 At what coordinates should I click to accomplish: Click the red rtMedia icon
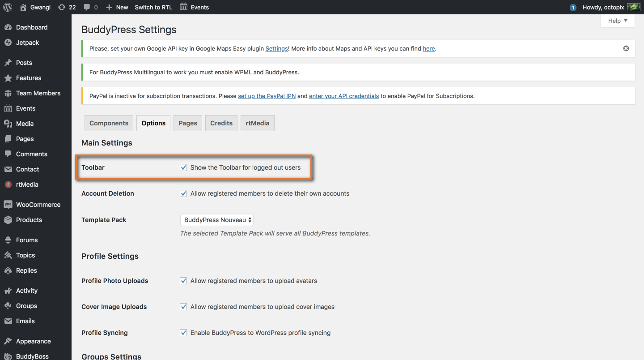point(8,184)
